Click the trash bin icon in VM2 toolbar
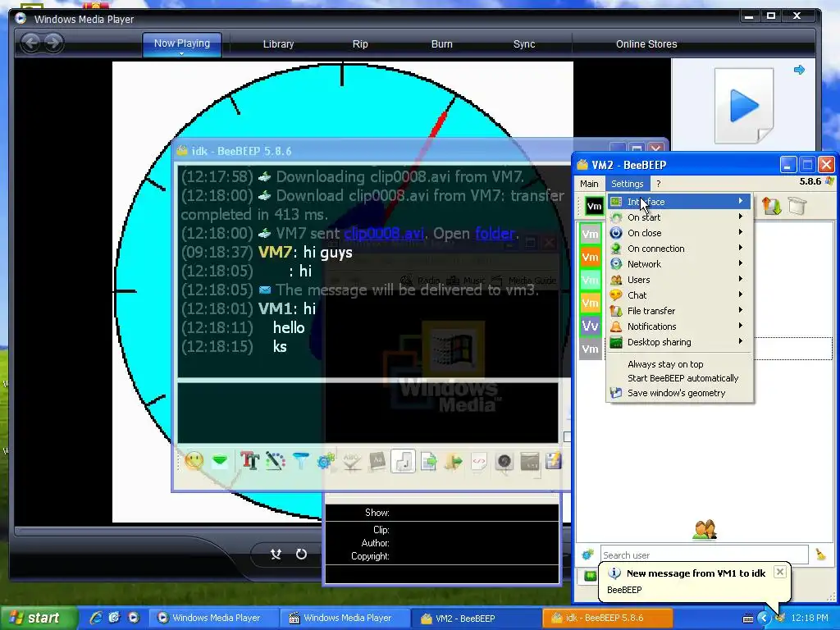The height and width of the screenshot is (630, 840). pyautogui.click(x=797, y=206)
